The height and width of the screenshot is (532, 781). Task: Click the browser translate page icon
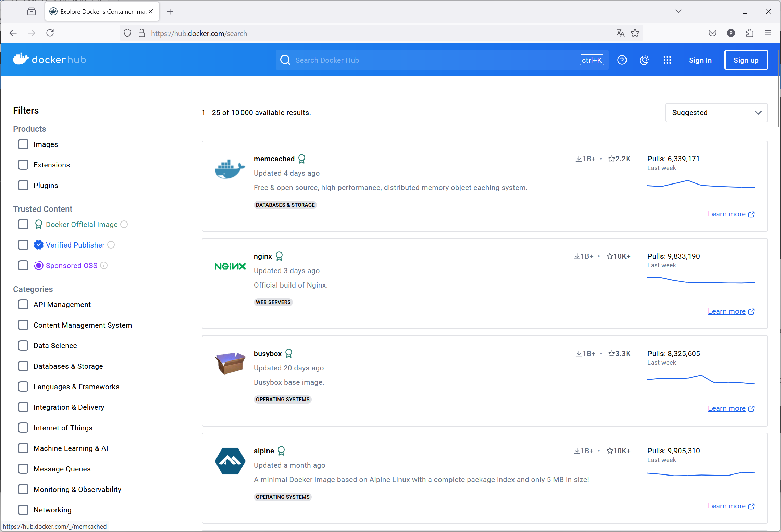620,33
